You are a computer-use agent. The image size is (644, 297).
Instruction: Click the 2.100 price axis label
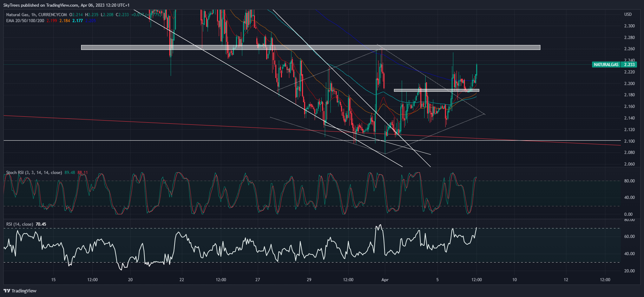pos(629,141)
